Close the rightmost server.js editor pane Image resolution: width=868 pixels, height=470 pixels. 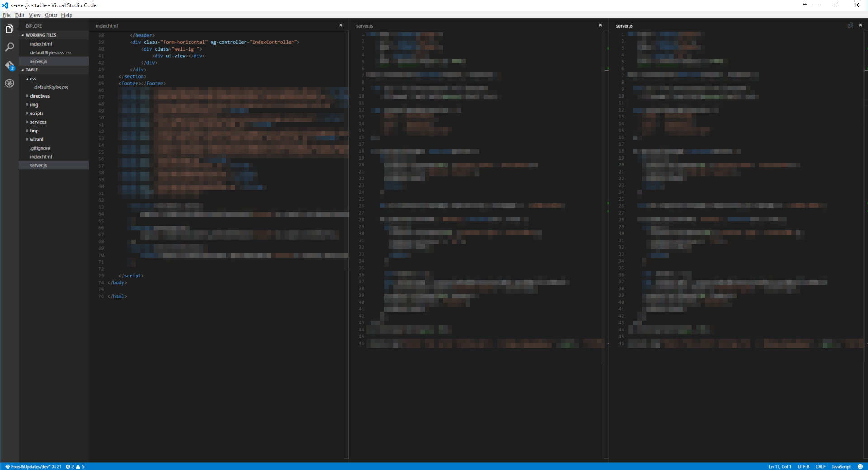click(x=860, y=25)
